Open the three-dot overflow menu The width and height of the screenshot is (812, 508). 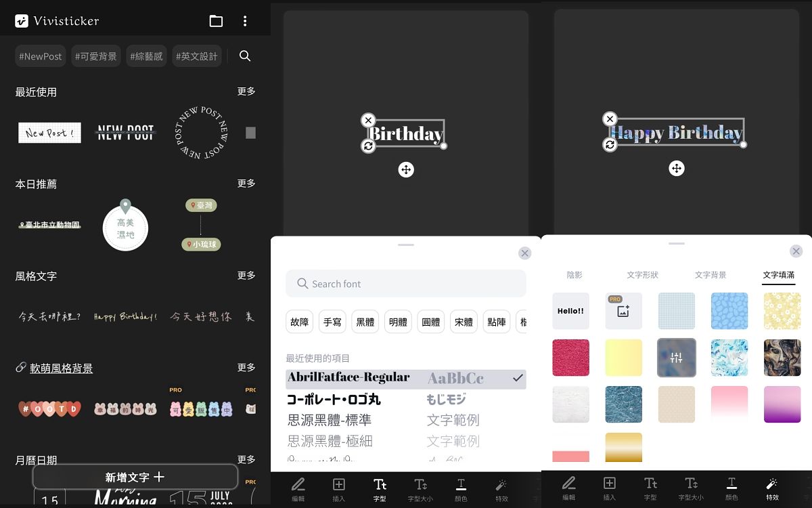(245, 21)
